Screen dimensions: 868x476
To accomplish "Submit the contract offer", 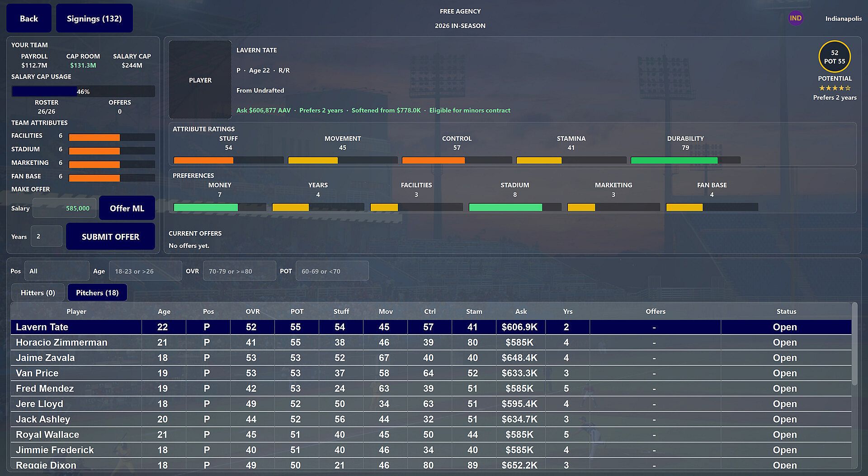I will [x=110, y=237].
